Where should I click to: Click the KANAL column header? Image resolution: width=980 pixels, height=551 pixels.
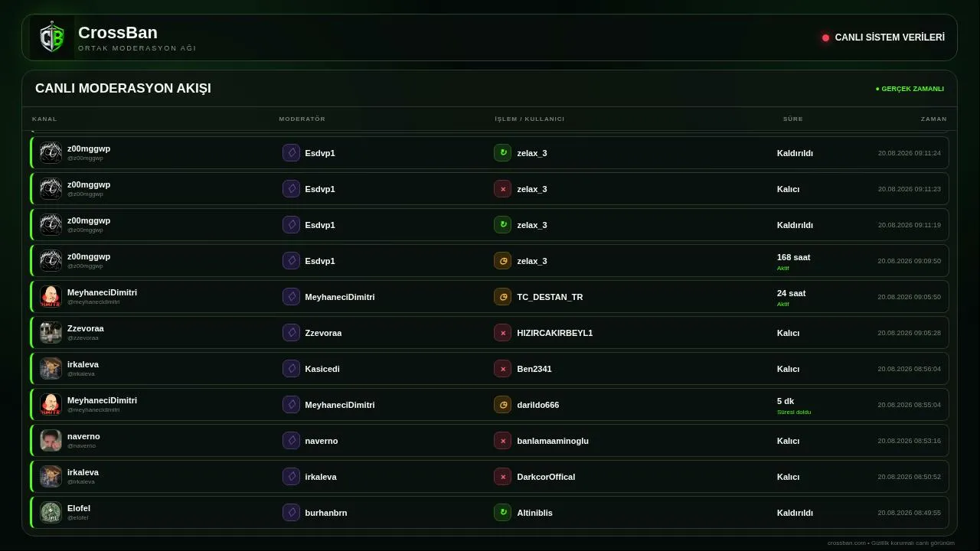pyautogui.click(x=44, y=119)
